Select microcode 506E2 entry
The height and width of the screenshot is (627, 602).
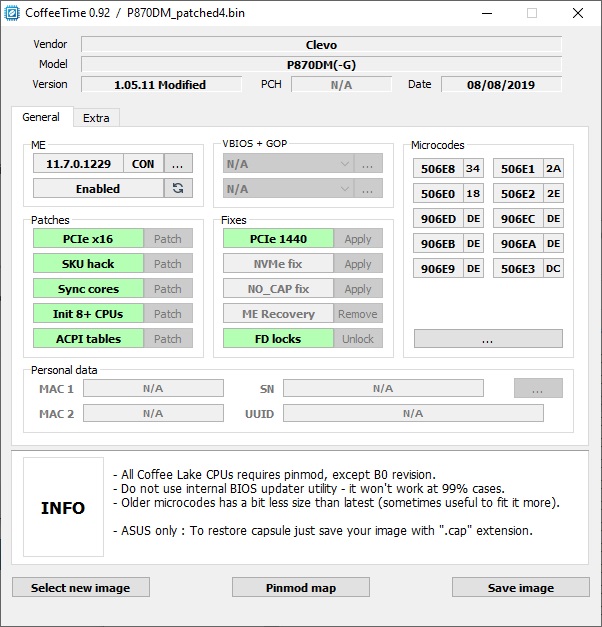(518, 194)
